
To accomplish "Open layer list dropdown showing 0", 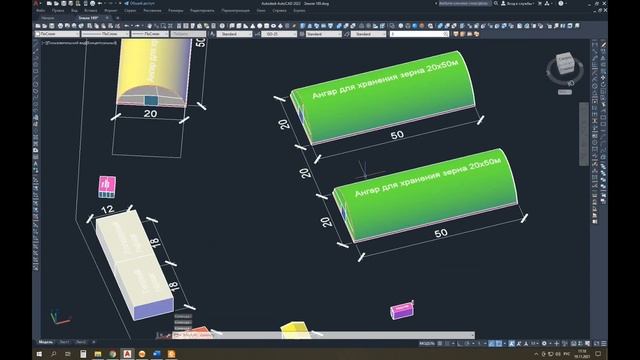I will pos(419,34).
